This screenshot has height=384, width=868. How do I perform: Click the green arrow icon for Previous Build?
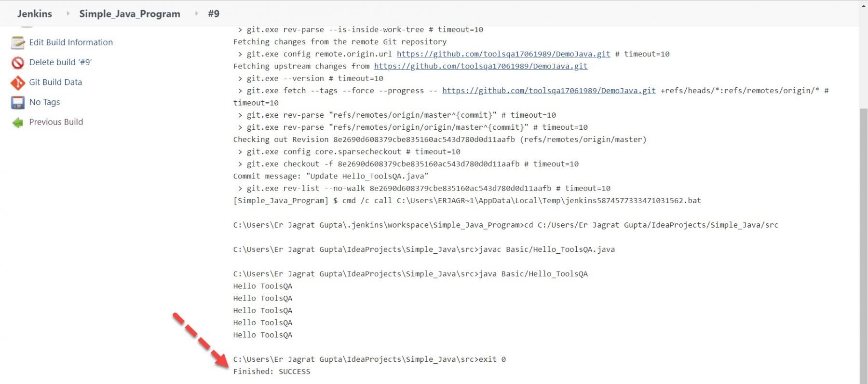(x=17, y=122)
